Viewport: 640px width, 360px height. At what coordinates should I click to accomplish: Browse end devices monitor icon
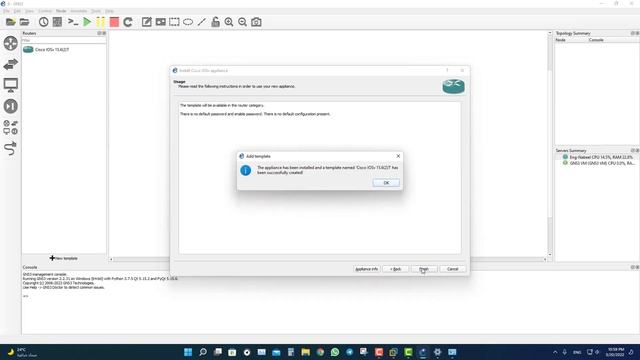(11, 85)
